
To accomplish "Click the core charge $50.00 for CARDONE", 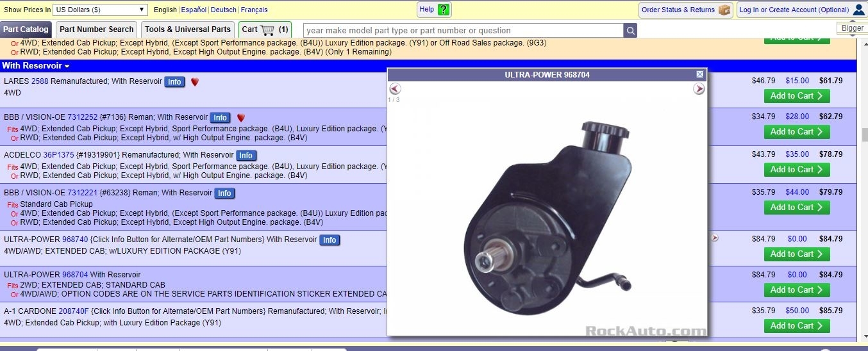I will (797, 311).
